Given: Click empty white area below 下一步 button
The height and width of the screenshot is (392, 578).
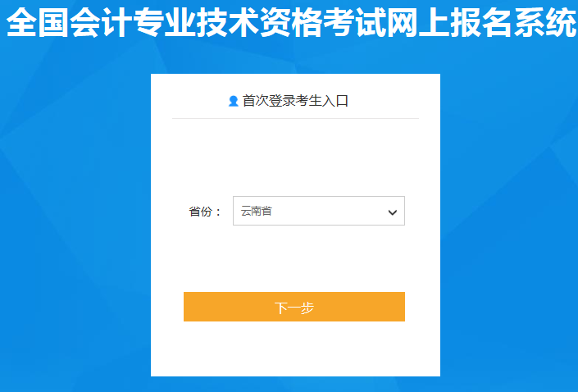Looking at the screenshot, I should coord(295,349).
